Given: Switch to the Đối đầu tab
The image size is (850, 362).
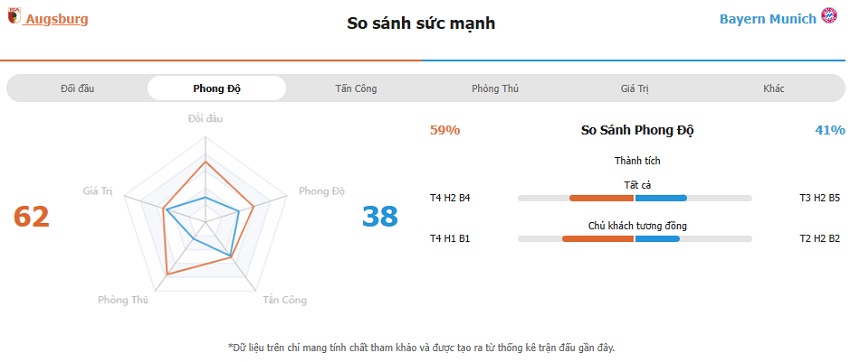Looking at the screenshot, I should click(x=78, y=88).
